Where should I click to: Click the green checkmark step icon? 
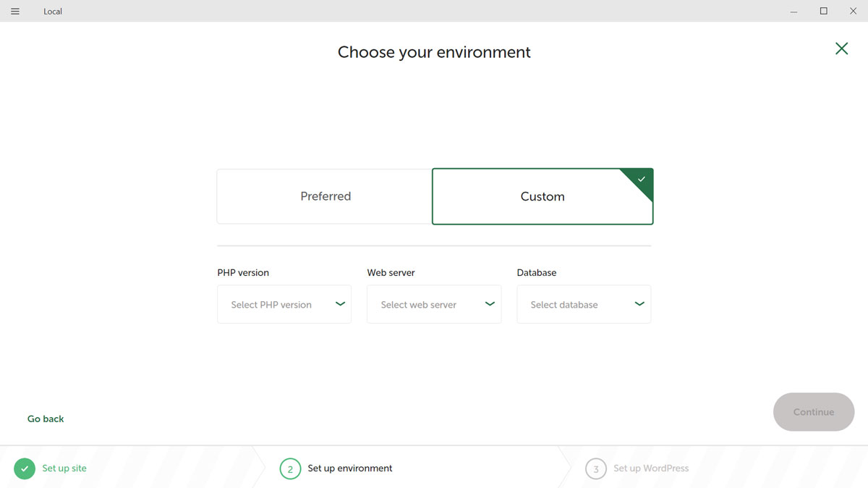(25, 468)
